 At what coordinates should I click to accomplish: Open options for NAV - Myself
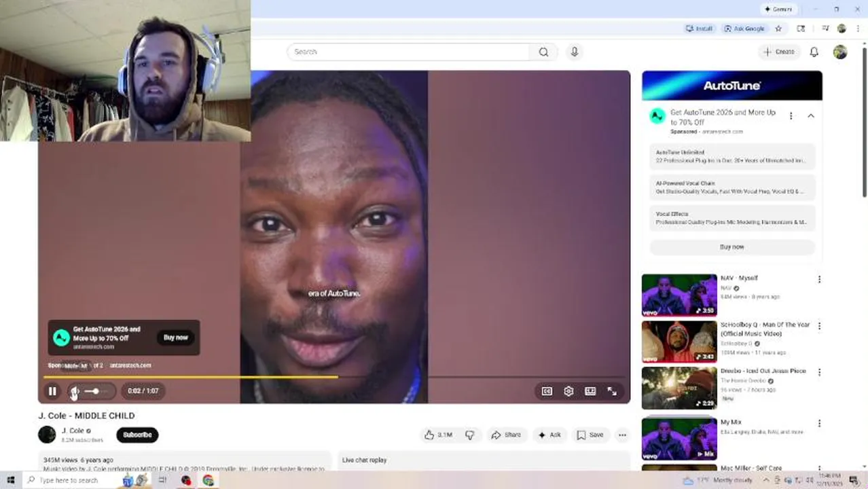click(x=819, y=279)
